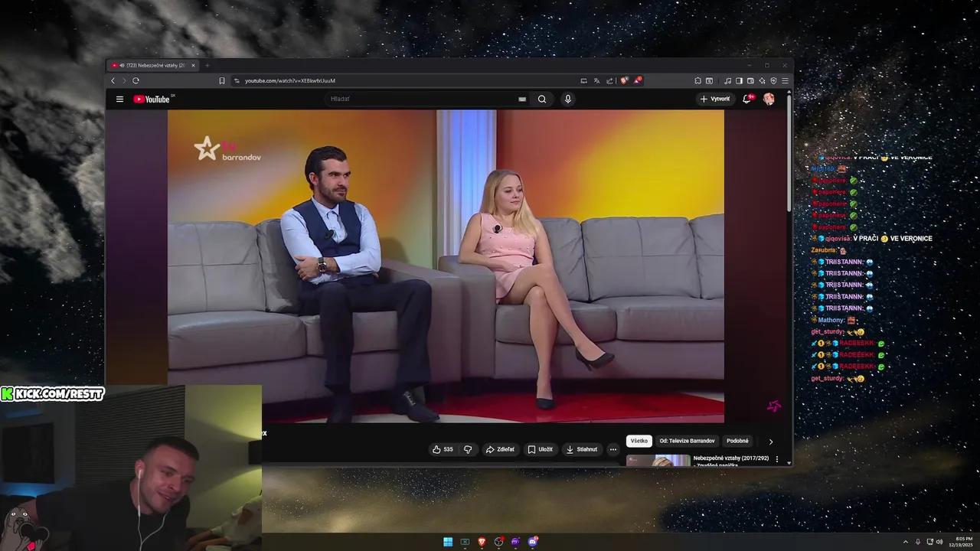Open the media control music icon
This screenshot has width=980, height=551.
727,80
